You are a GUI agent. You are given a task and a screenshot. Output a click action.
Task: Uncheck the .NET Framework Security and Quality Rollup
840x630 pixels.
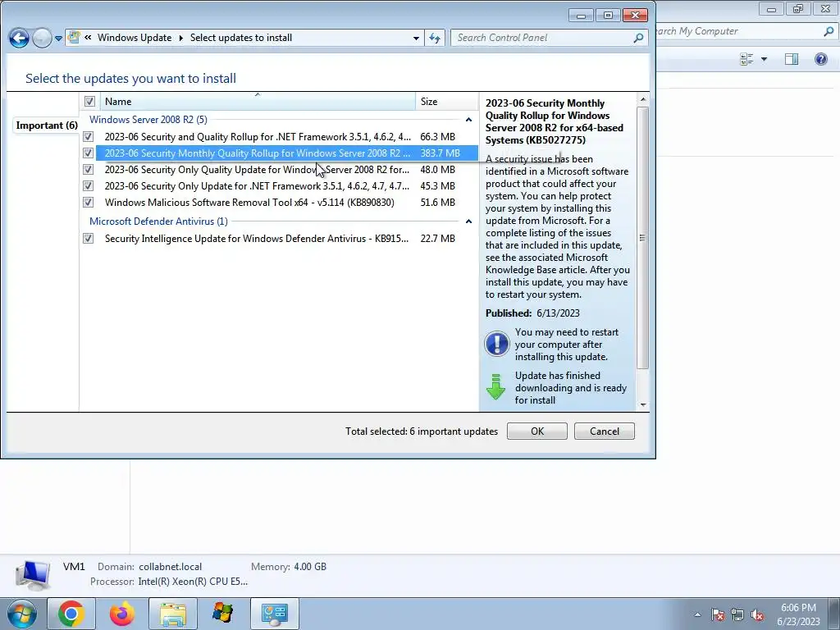89,137
